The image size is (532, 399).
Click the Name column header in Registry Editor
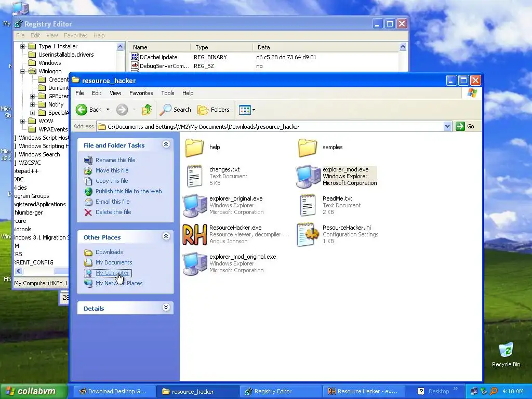pyautogui.click(x=159, y=47)
